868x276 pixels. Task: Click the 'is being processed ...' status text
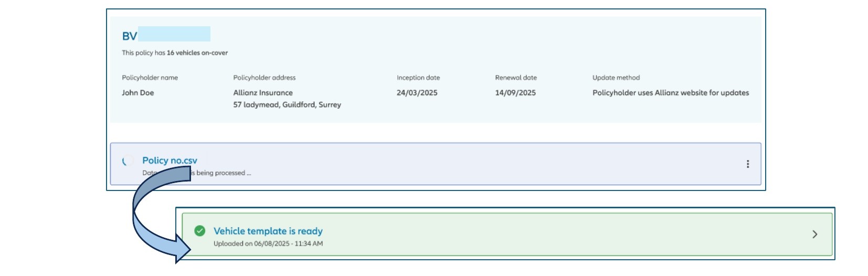(221, 173)
